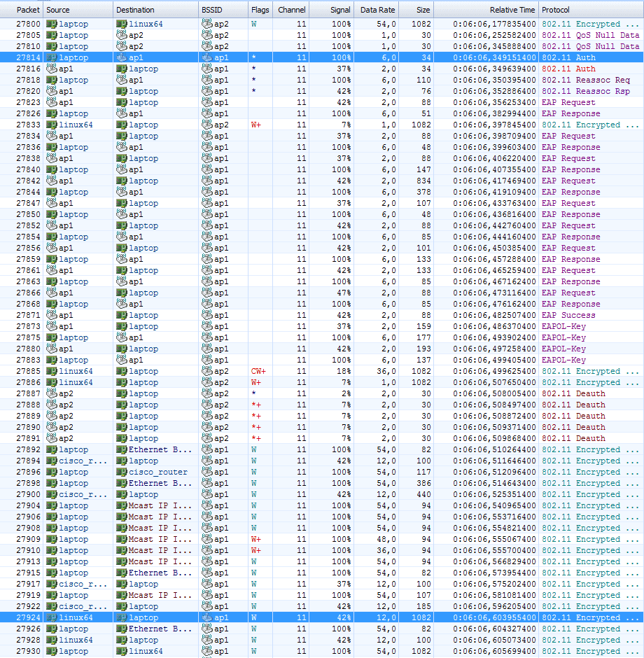Click the ap1 BSSID icon in packet 27926

point(207,629)
